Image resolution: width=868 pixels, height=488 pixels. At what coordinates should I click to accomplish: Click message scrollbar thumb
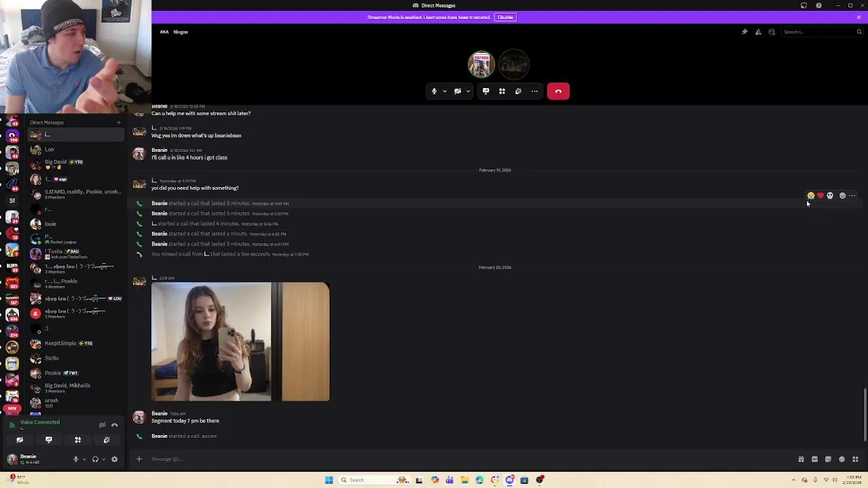pos(865,415)
